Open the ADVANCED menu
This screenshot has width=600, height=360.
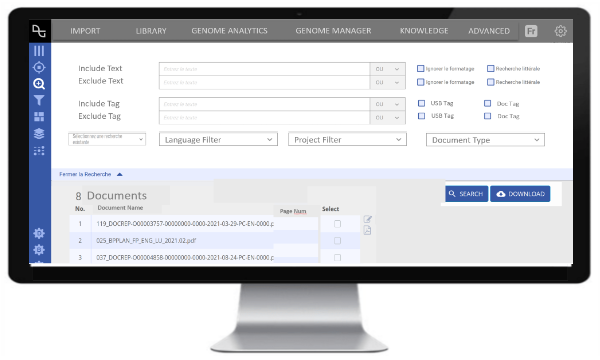click(x=489, y=31)
